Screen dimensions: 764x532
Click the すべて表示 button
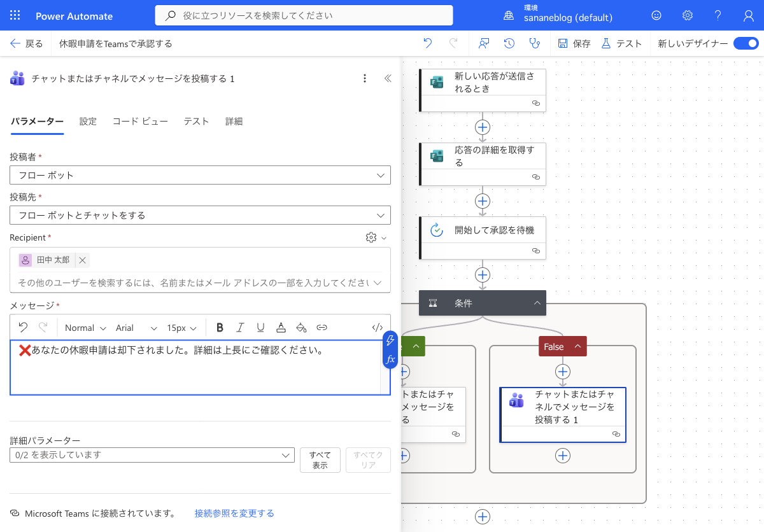click(320, 460)
